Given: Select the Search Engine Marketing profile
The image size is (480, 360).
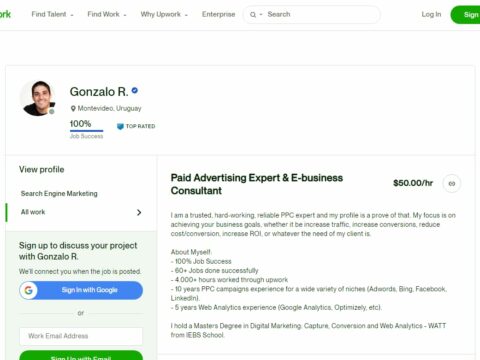Looking at the screenshot, I should pyautogui.click(x=59, y=193).
